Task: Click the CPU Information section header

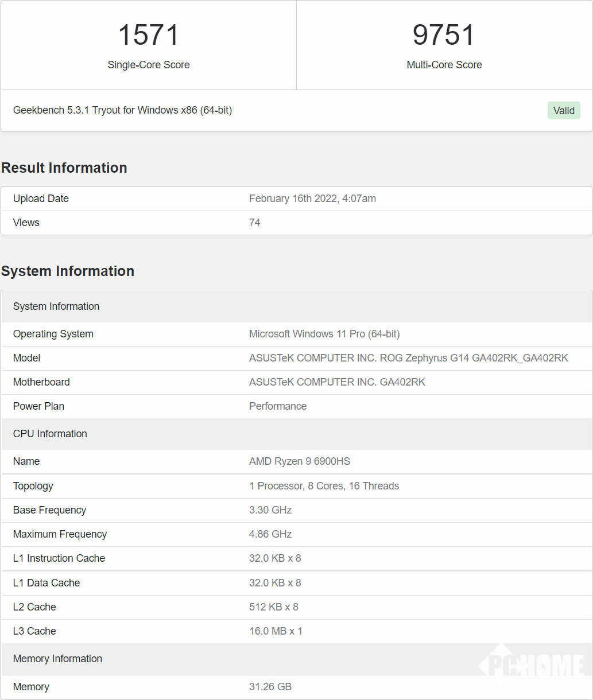Action: click(50, 434)
